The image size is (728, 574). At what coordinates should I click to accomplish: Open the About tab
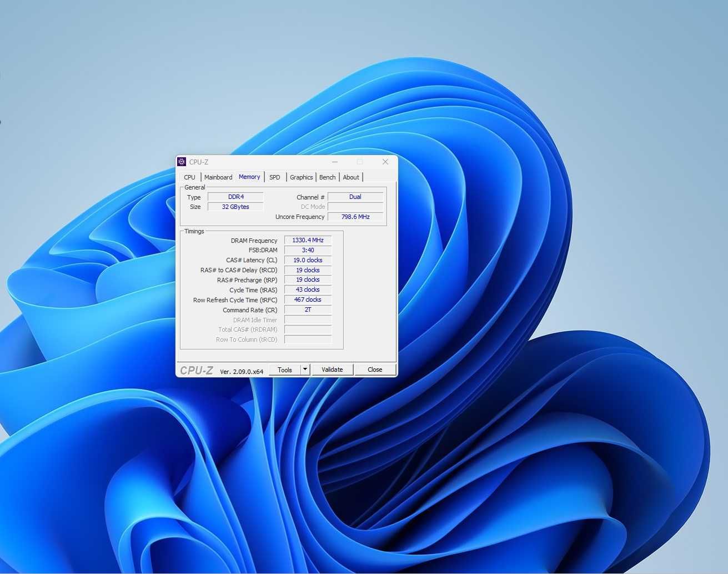pos(351,177)
